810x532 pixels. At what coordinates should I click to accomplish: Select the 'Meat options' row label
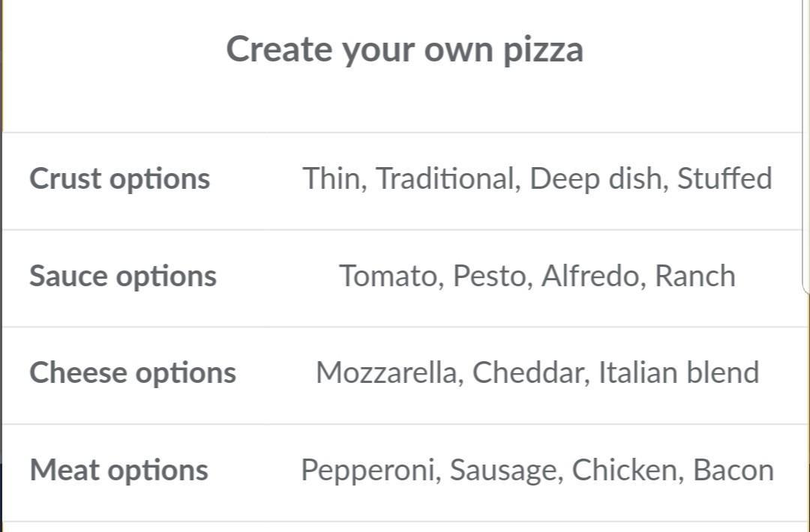coord(118,470)
